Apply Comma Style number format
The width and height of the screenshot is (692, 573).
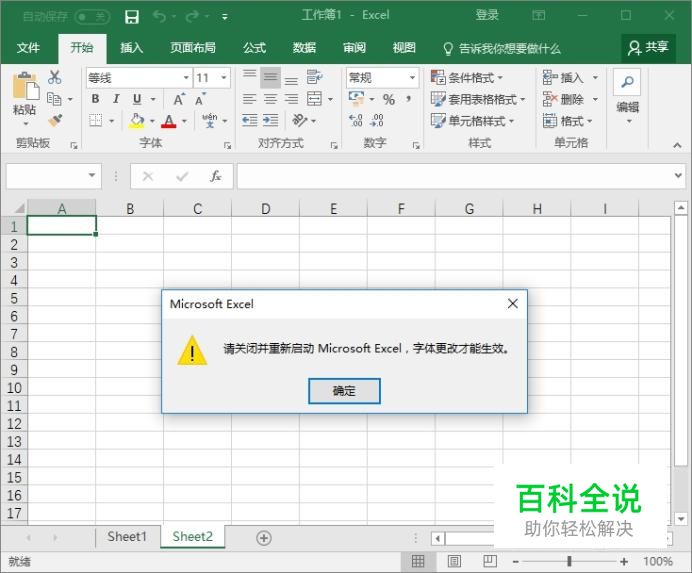pyautogui.click(x=409, y=99)
